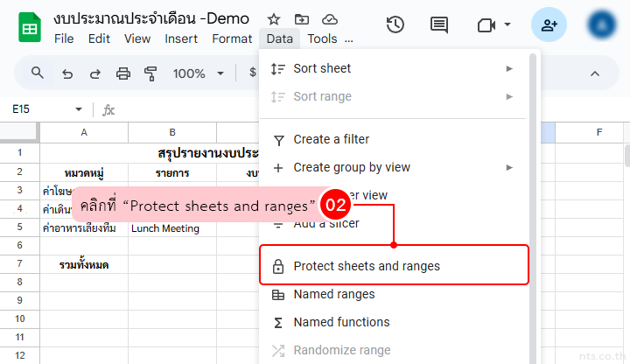Screen dimensions: 630x364
Task: Choose Create a filter
Action: [x=394, y=139]
